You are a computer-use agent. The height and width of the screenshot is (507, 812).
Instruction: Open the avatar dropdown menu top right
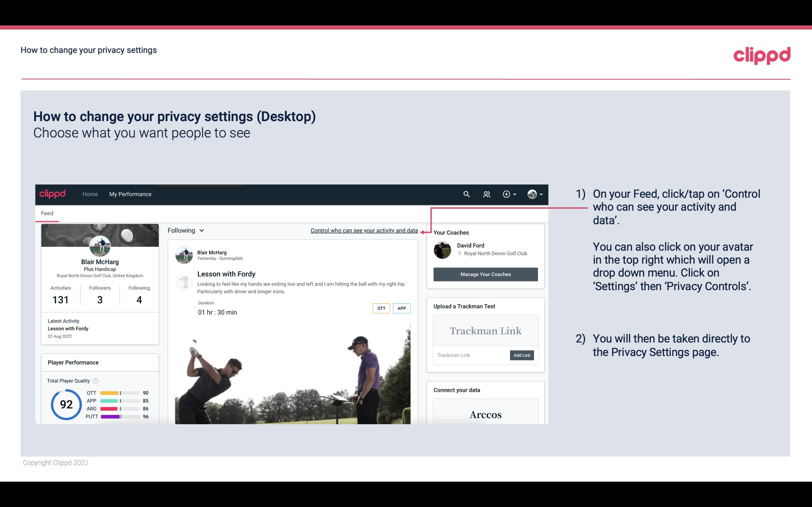coord(533,194)
